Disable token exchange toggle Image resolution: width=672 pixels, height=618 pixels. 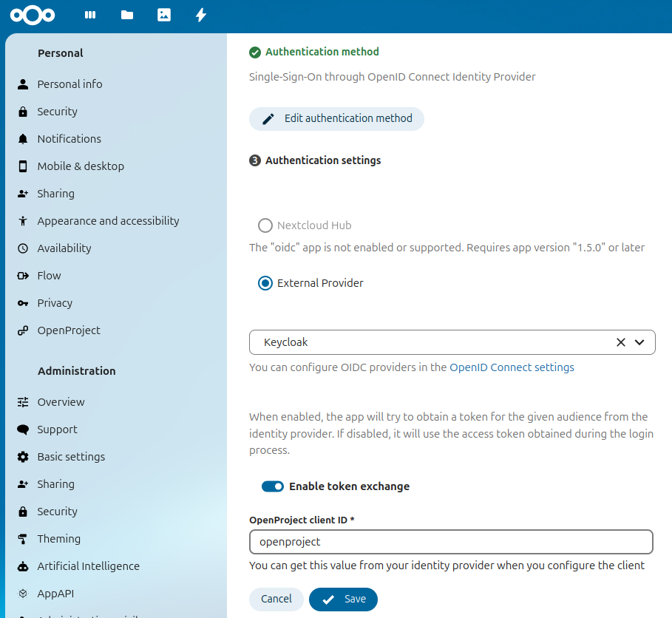273,486
